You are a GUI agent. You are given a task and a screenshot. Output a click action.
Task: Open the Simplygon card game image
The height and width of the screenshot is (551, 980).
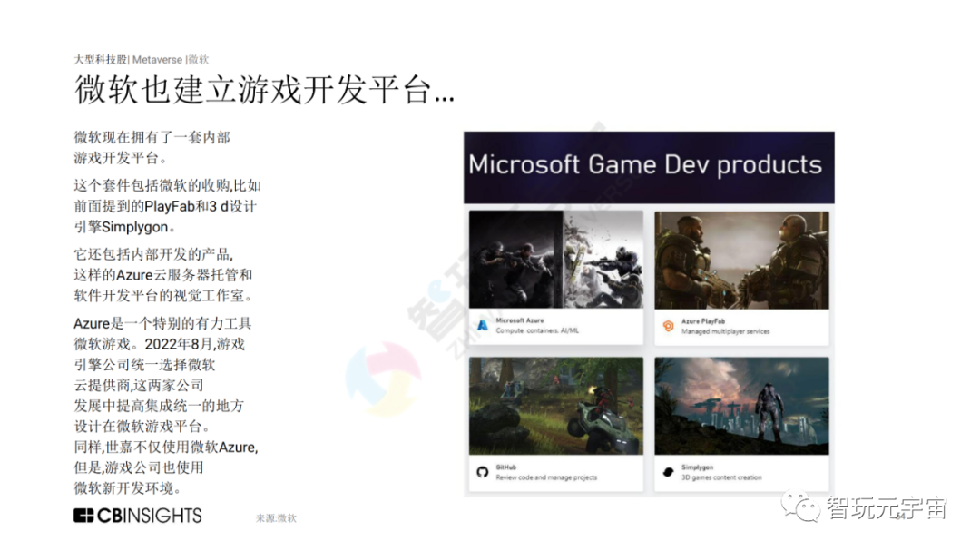point(742,406)
